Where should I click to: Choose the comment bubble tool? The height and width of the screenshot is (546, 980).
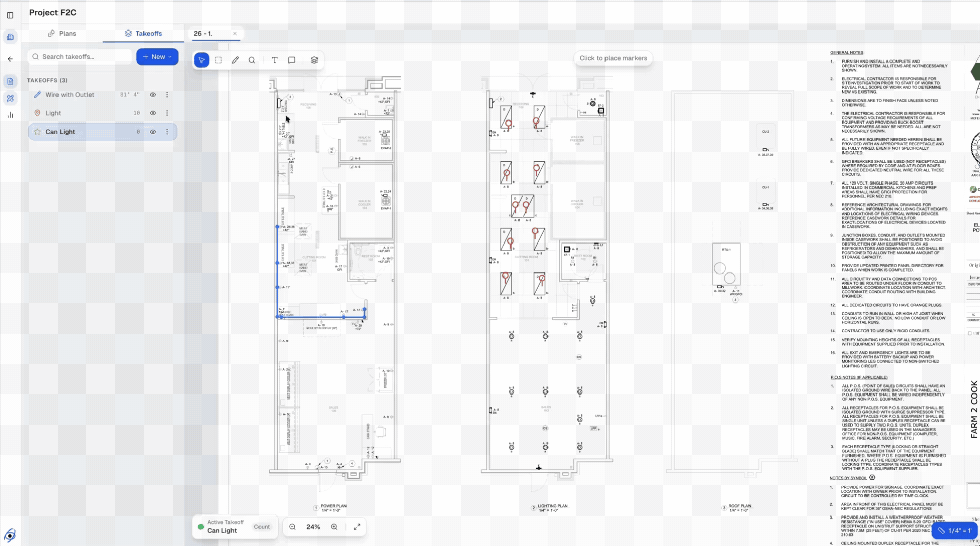[292, 60]
